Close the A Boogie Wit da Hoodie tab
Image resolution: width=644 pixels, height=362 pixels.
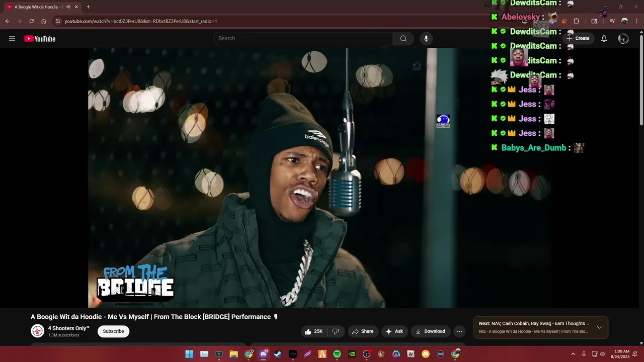(76, 7)
